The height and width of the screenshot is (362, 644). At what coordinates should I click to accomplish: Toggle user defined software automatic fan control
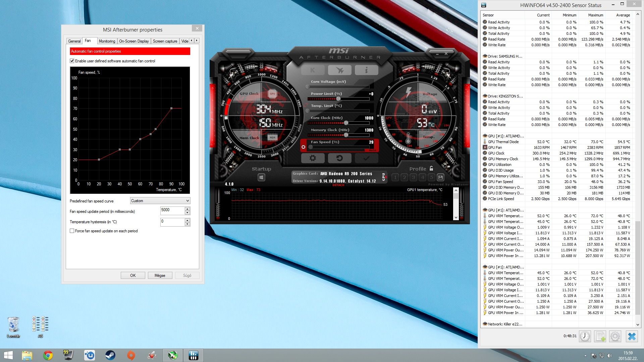pos(72,61)
